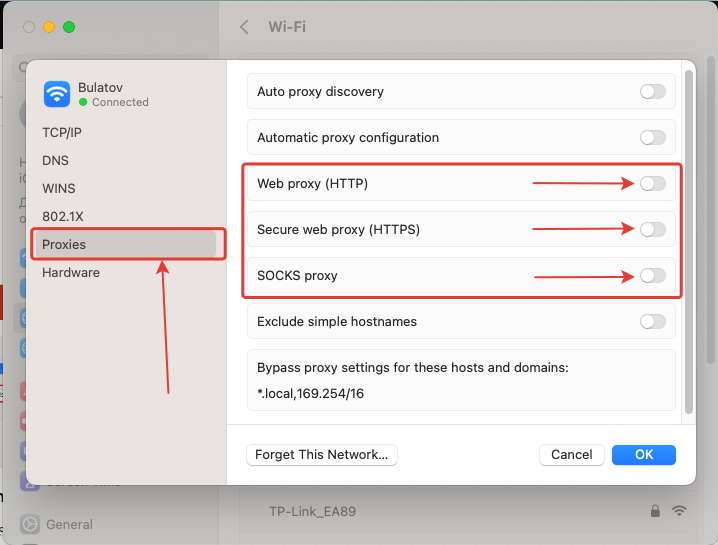
Task: Go back using the chevron beside Wi-Fi title
Action: coord(244,27)
